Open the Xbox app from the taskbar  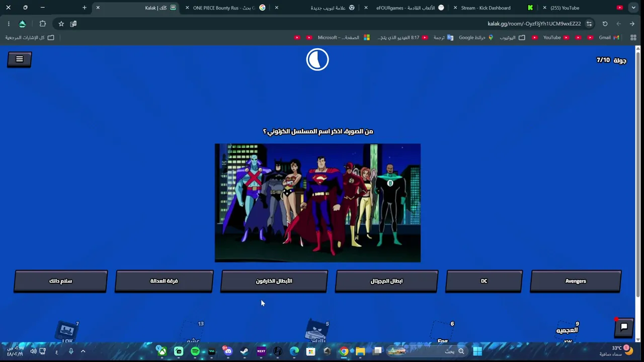tap(162, 351)
